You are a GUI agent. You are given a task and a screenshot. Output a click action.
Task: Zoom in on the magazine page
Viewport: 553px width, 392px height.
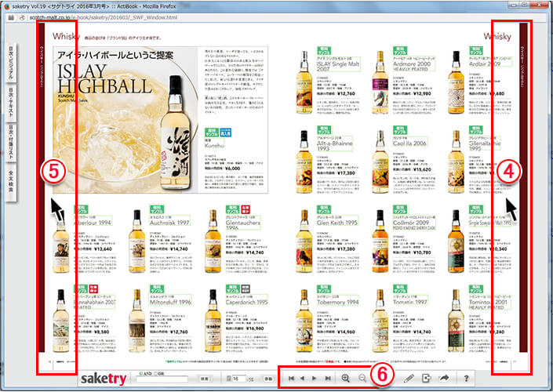(x=346, y=378)
